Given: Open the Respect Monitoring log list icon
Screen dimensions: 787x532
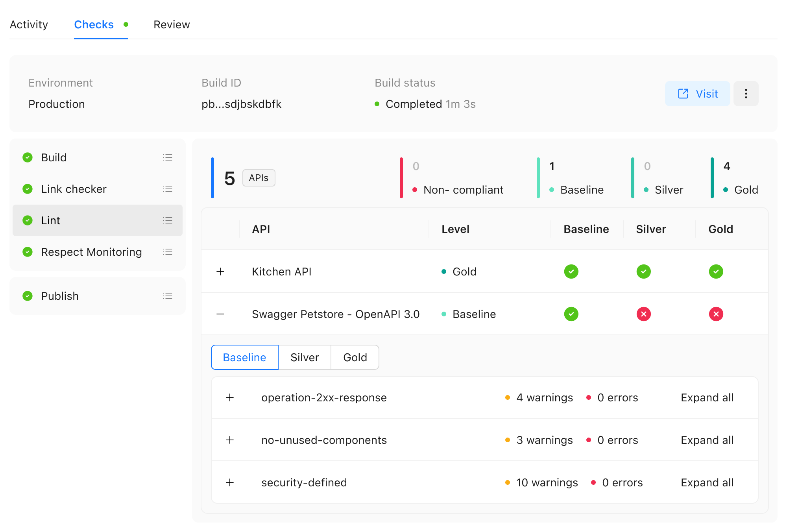Looking at the screenshot, I should pyautogui.click(x=168, y=252).
